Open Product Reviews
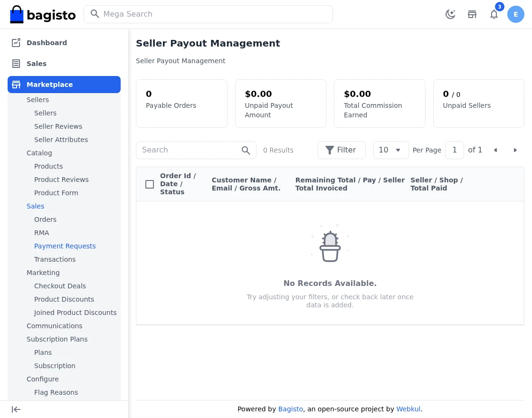 click(x=61, y=180)
